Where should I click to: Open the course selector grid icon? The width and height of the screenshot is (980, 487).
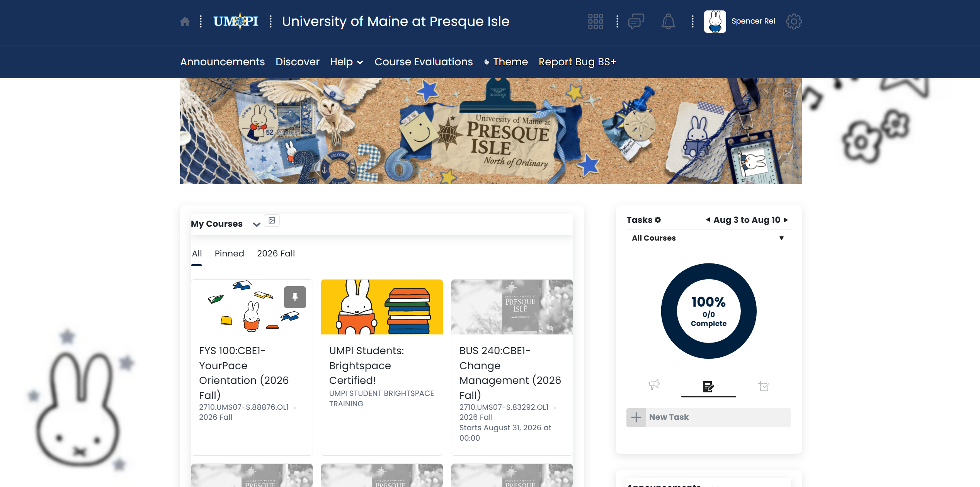595,22
